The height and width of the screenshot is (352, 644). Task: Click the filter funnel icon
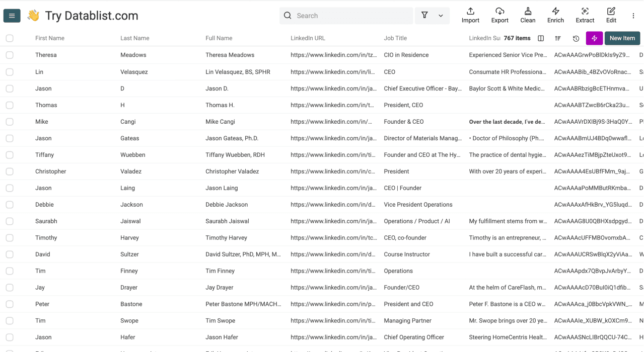tap(424, 16)
